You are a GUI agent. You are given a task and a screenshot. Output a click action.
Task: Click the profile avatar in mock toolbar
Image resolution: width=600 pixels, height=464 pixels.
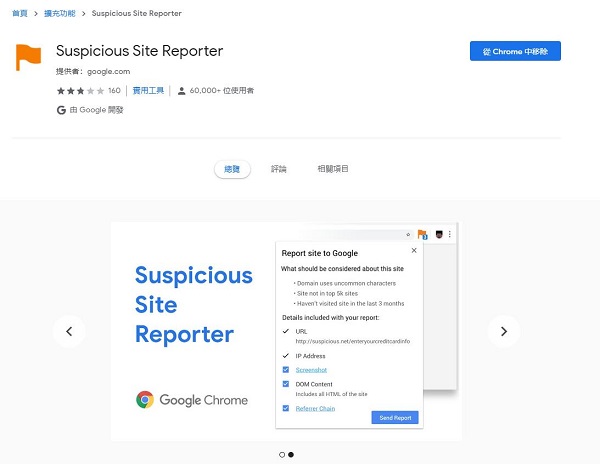tap(439, 234)
